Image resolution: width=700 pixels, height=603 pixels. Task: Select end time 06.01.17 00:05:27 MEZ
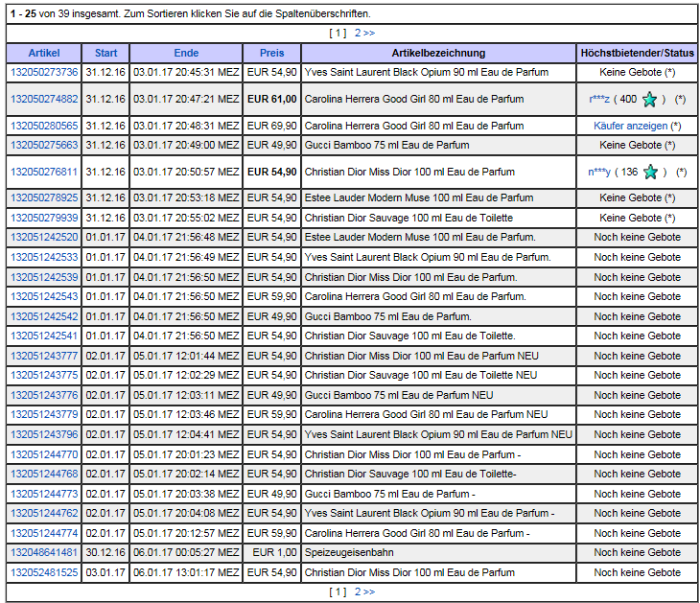tap(186, 552)
